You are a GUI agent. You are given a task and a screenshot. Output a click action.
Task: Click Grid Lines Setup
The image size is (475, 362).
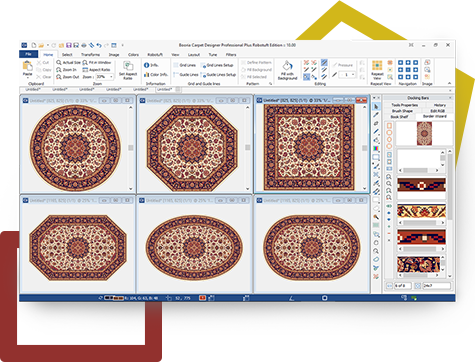click(x=217, y=65)
